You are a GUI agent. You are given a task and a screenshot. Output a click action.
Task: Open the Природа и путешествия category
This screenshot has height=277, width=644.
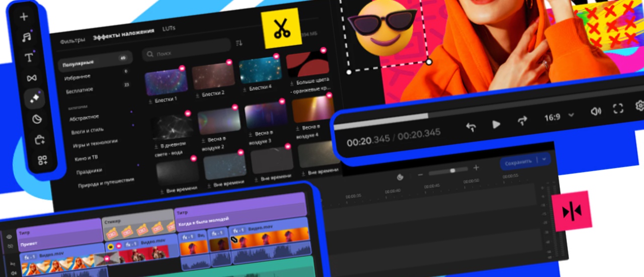pos(106,182)
